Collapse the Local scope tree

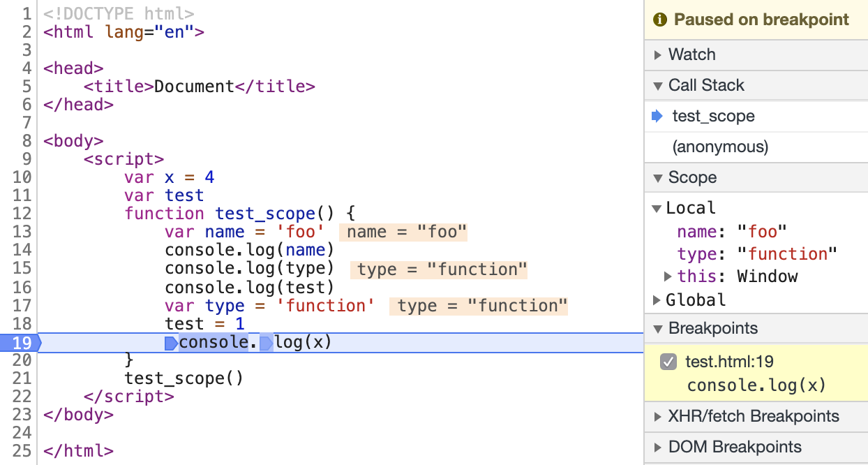[657, 208]
